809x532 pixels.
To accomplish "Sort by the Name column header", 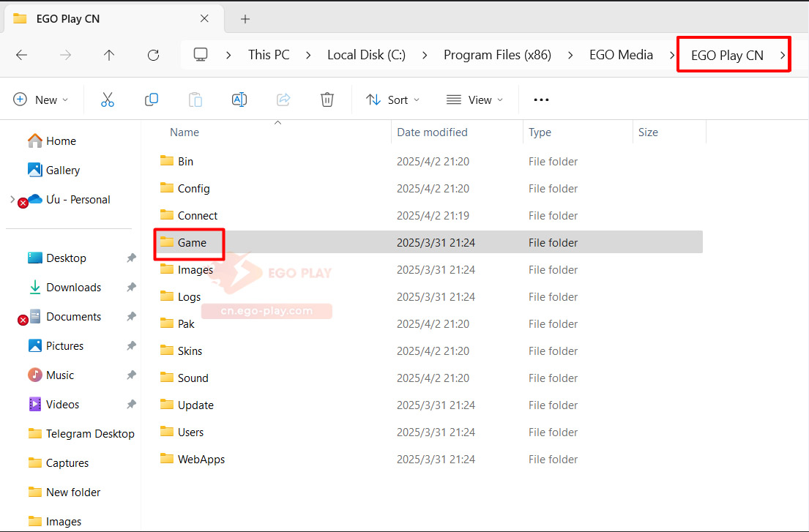I will coord(184,132).
